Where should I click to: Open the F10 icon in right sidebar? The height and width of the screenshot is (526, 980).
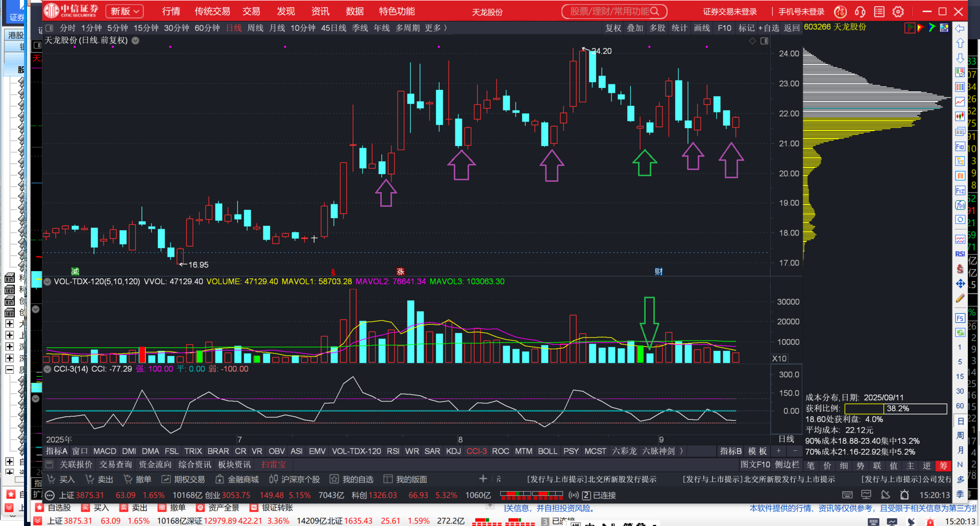coord(960,147)
